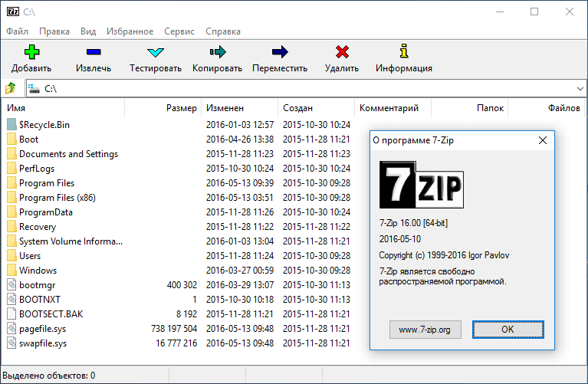Select the bootmgr file icon

click(11, 284)
